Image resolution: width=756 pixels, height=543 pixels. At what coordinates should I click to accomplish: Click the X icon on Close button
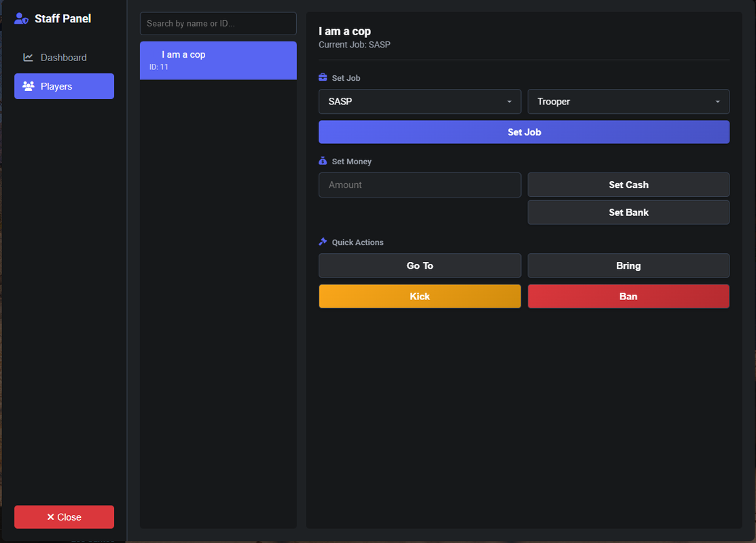[x=51, y=517]
